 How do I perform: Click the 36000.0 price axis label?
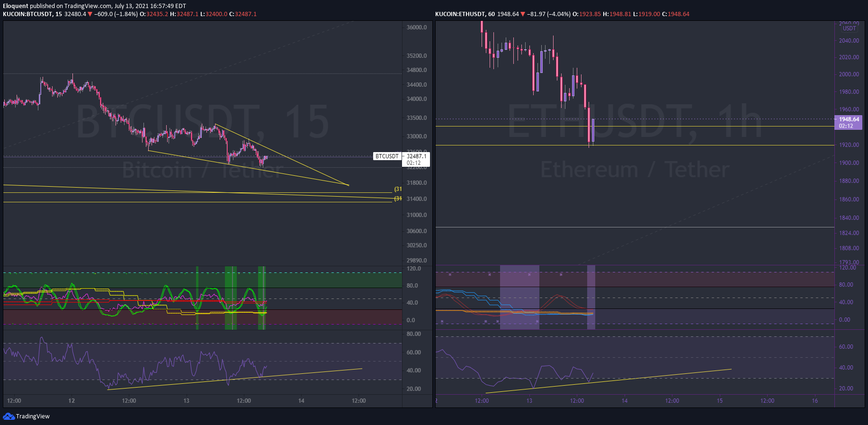417,27
